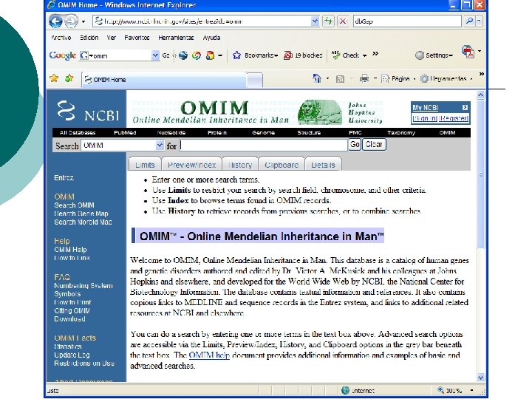Click the My NCBI help question mark icon
The image size is (532, 399).
coord(465,108)
